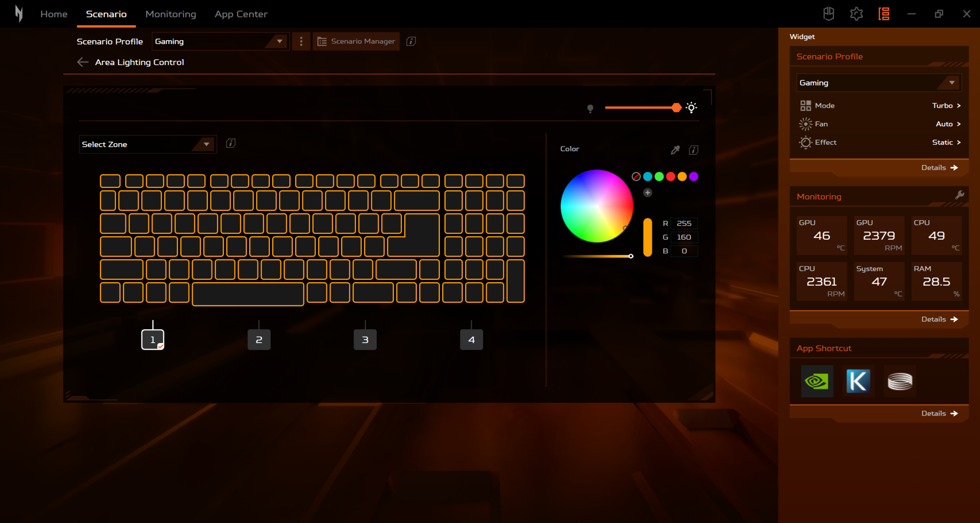The width and height of the screenshot is (980, 523).
Task: Open the Select Zone dropdown
Action: (147, 145)
